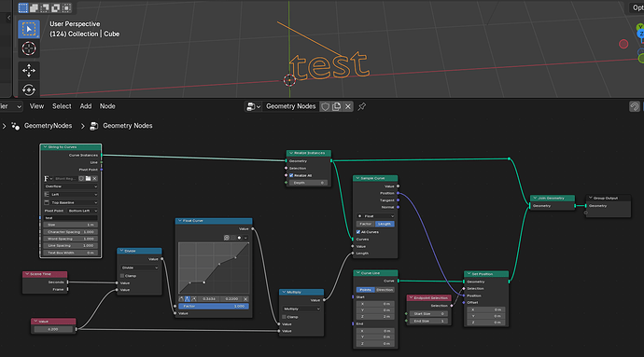Click the Geometry Nodes name field
The width and height of the screenshot is (644, 357).
pyautogui.click(x=291, y=106)
